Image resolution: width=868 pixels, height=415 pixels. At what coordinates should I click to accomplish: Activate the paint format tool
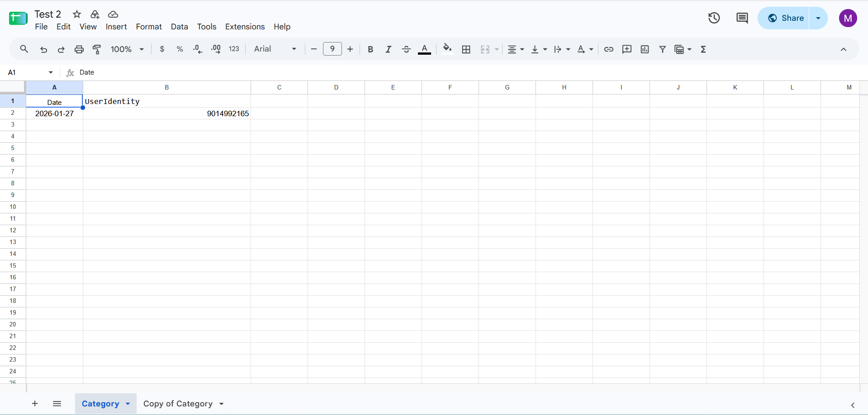coord(97,49)
